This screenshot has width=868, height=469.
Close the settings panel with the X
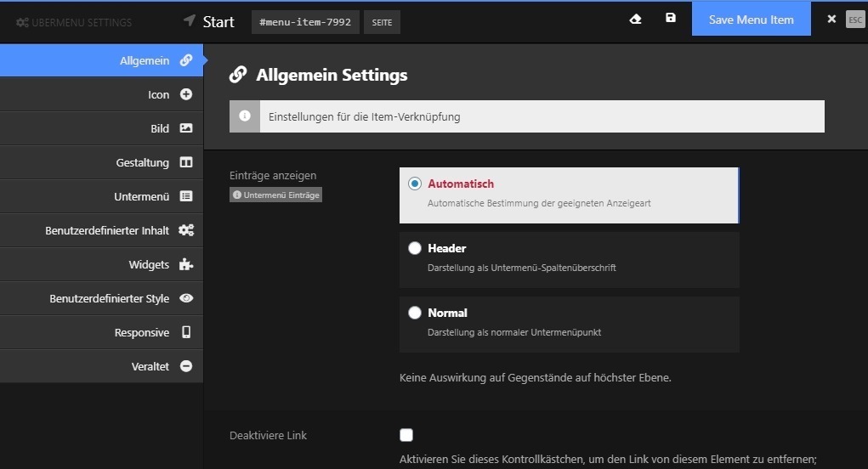point(831,20)
